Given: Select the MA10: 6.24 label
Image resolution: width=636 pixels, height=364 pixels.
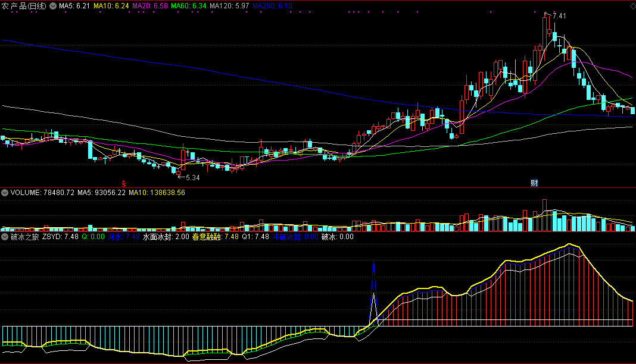Looking at the screenshot, I should click(111, 6).
